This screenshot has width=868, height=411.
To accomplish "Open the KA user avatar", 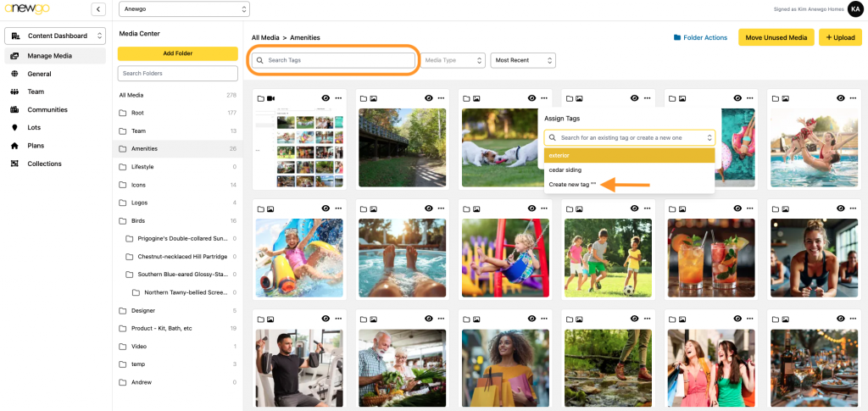I will click(854, 9).
